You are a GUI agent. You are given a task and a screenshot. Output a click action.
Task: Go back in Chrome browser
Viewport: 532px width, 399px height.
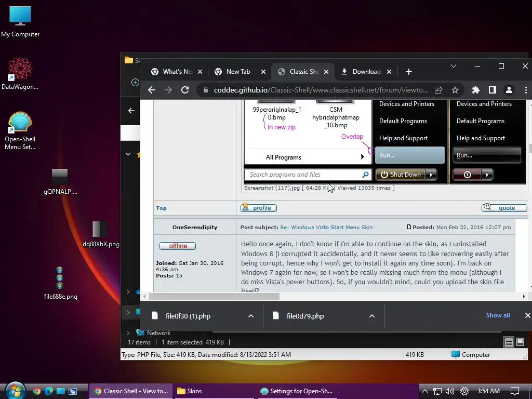(152, 90)
